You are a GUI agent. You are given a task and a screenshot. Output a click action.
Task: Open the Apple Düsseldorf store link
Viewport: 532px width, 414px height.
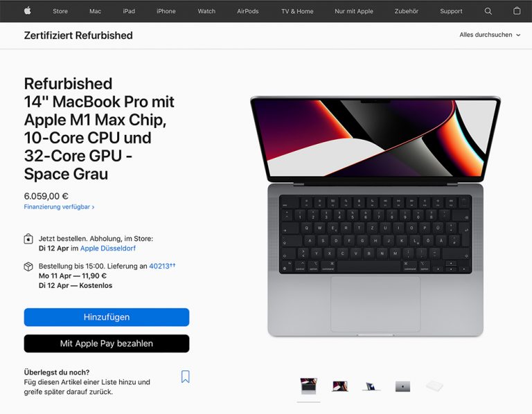tap(108, 249)
